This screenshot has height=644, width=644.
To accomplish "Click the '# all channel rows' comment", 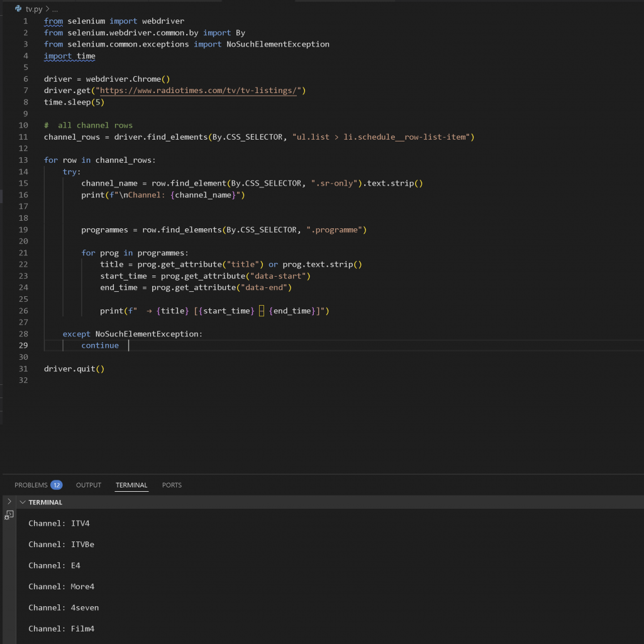I will coord(88,125).
